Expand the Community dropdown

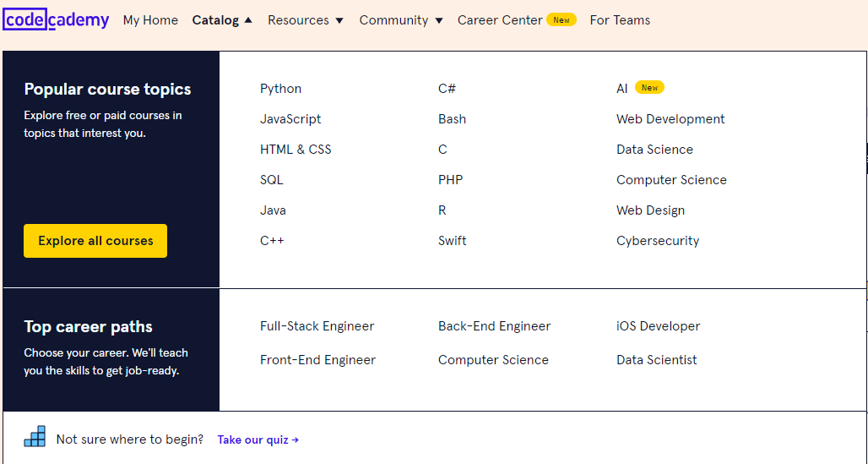point(401,20)
